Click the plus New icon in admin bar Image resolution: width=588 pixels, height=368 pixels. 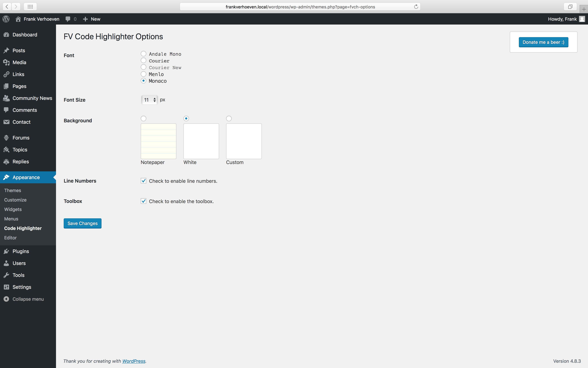coord(85,19)
